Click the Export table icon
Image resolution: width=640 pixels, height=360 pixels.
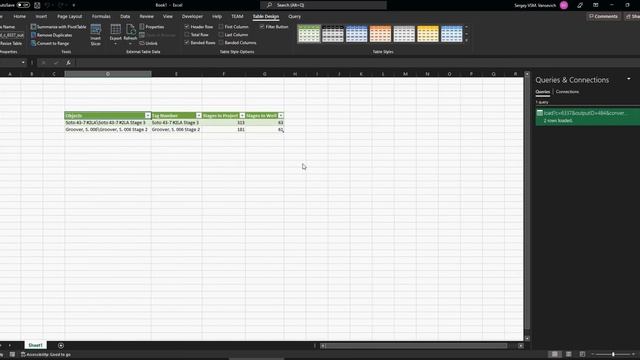116,30
